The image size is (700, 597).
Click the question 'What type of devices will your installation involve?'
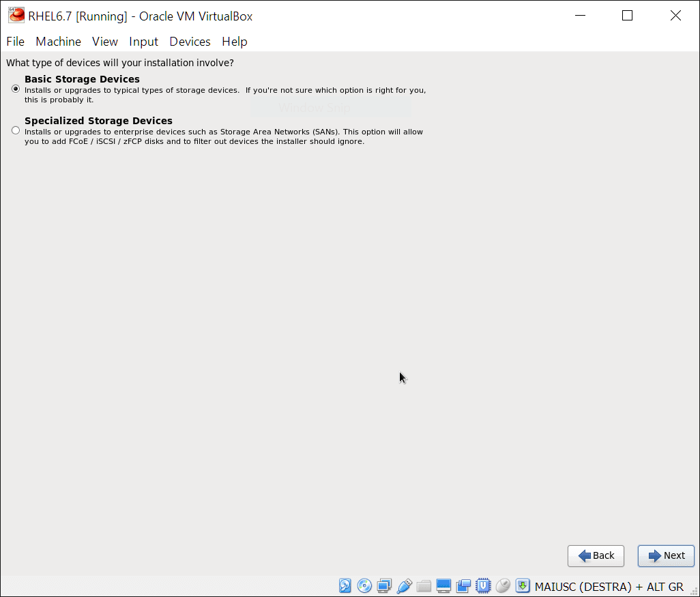click(x=120, y=63)
